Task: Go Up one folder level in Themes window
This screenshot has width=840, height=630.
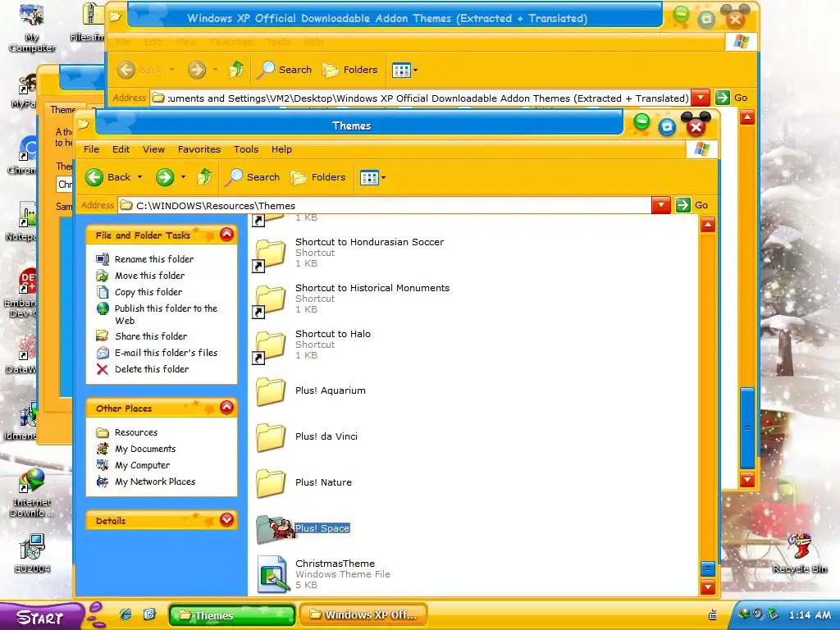Action: coord(204,177)
